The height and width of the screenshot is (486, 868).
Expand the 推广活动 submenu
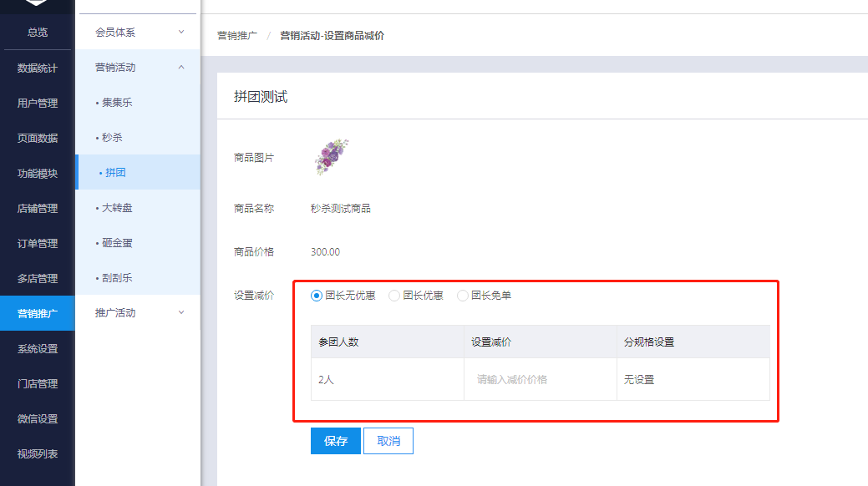pos(138,313)
